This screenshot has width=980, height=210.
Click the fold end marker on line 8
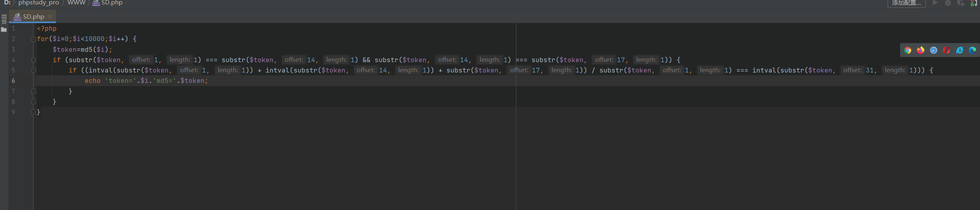[x=34, y=102]
